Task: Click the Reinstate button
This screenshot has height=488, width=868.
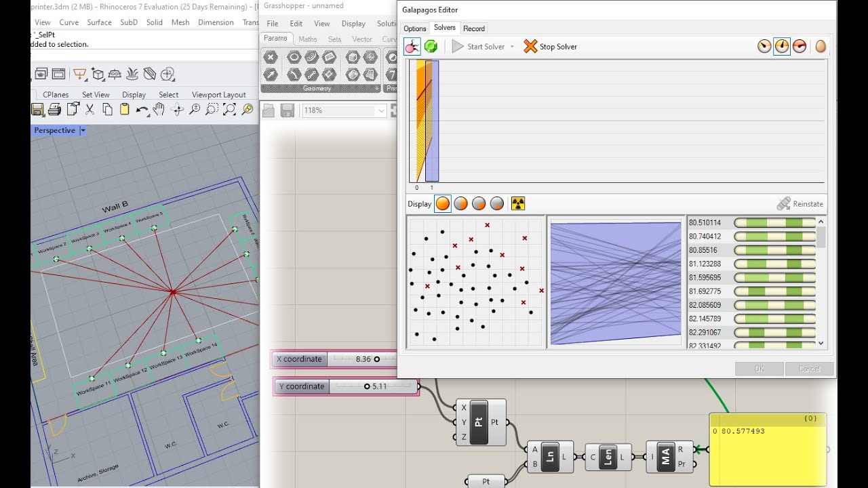Action: coord(800,203)
